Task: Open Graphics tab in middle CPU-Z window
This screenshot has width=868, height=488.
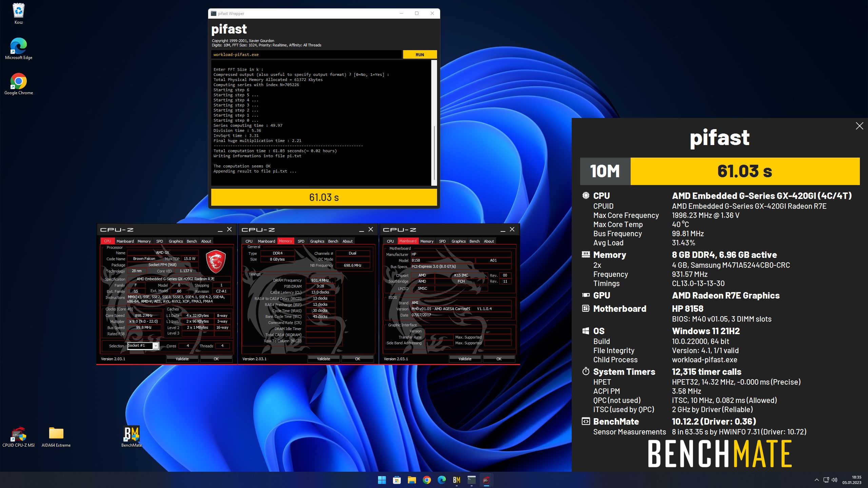Action: tap(317, 241)
